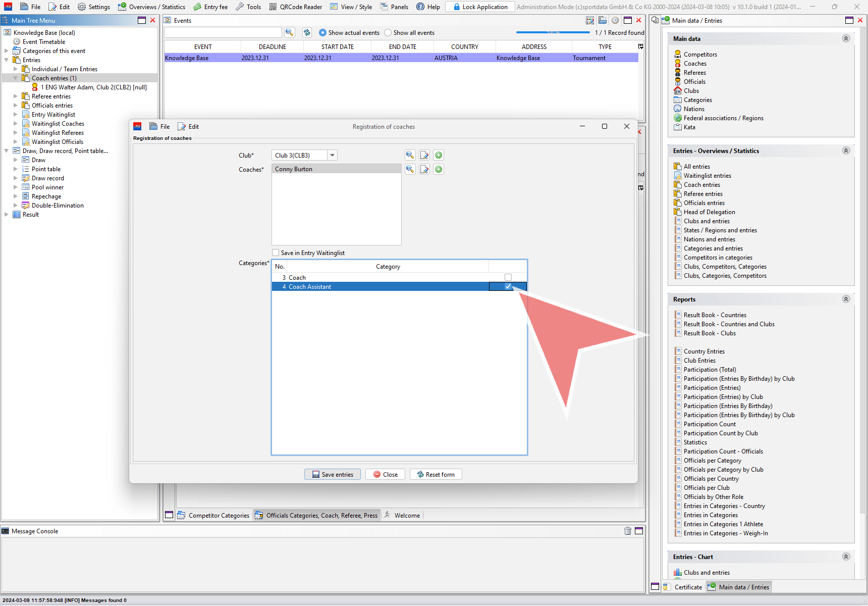Expand the Referee entries tree node

click(x=15, y=96)
